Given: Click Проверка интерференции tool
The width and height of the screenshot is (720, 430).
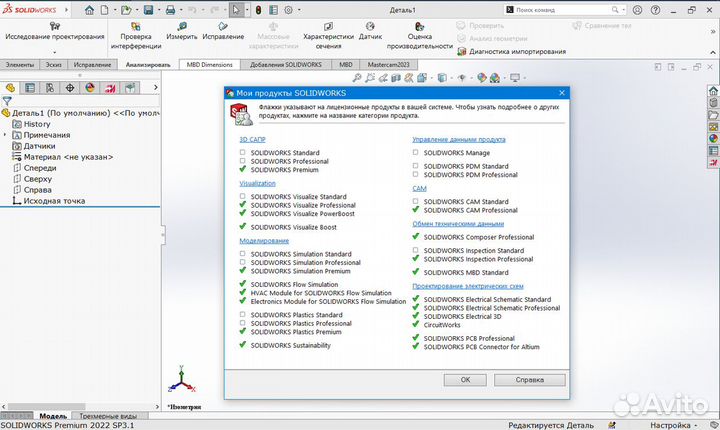Looking at the screenshot, I should (x=136, y=35).
